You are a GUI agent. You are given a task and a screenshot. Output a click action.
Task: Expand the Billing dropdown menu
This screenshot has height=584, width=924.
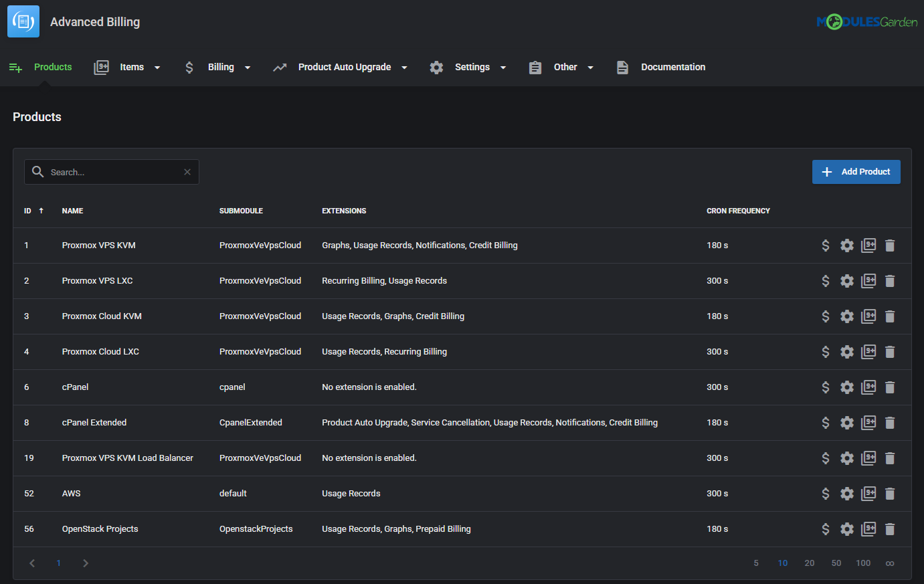coord(217,67)
